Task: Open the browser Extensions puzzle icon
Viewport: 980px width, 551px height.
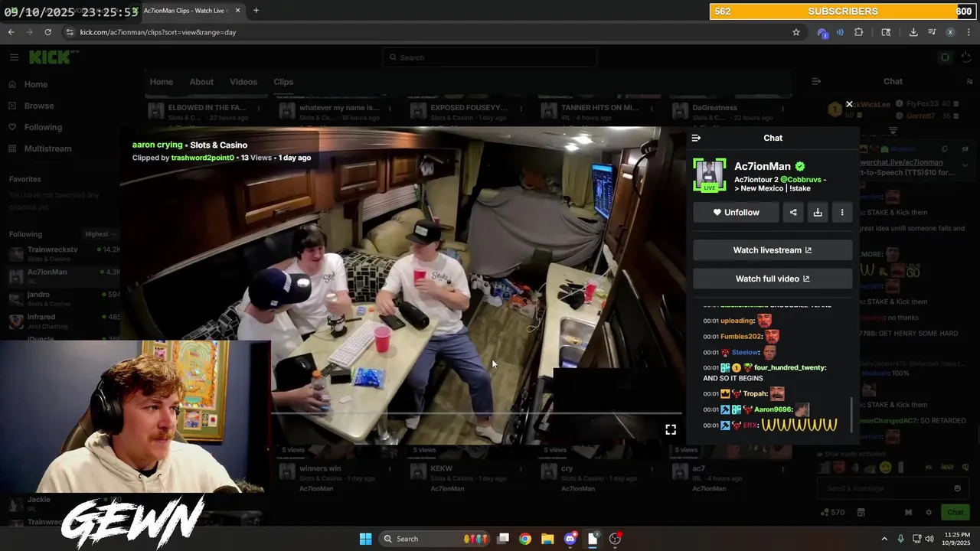Action: (858, 32)
